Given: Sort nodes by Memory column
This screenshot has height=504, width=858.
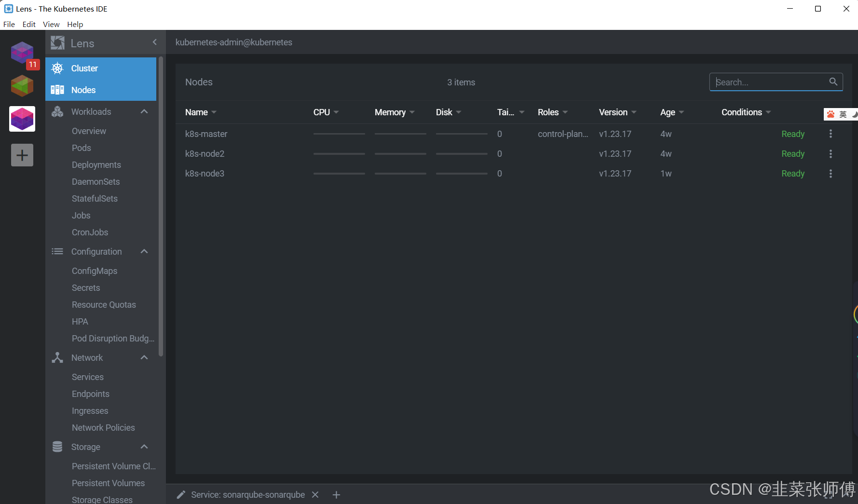Looking at the screenshot, I should click(395, 112).
